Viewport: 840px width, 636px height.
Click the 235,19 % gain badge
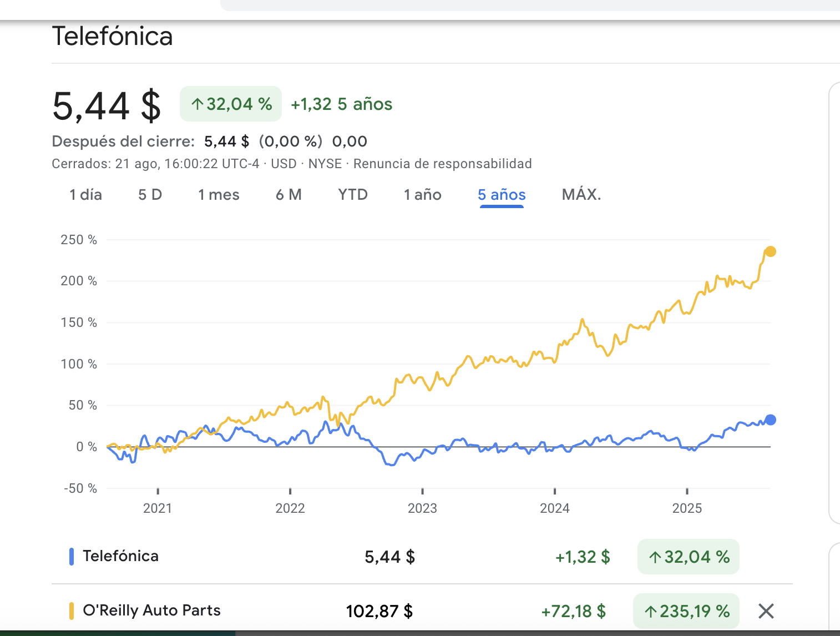[686, 611]
